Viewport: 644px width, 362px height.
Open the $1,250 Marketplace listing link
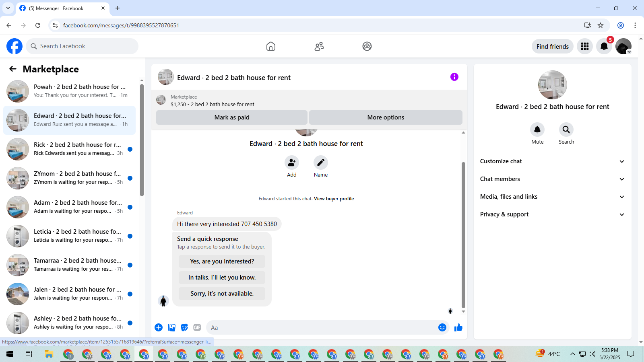click(x=213, y=105)
